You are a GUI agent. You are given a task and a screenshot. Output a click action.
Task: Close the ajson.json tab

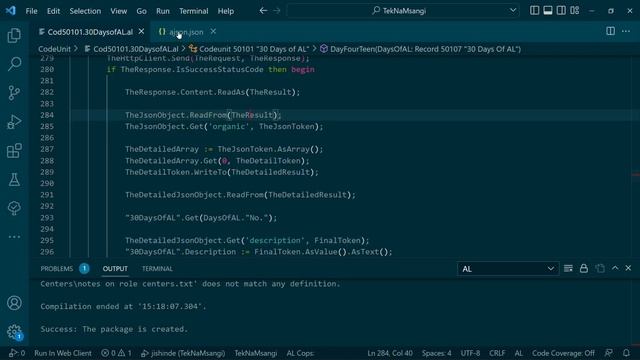click(x=213, y=31)
